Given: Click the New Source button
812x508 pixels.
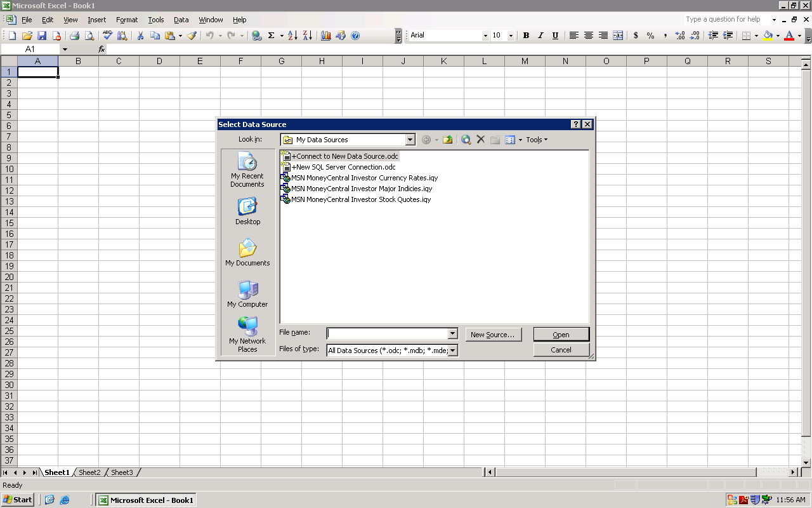Looking at the screenshot, I should point(494,335).
